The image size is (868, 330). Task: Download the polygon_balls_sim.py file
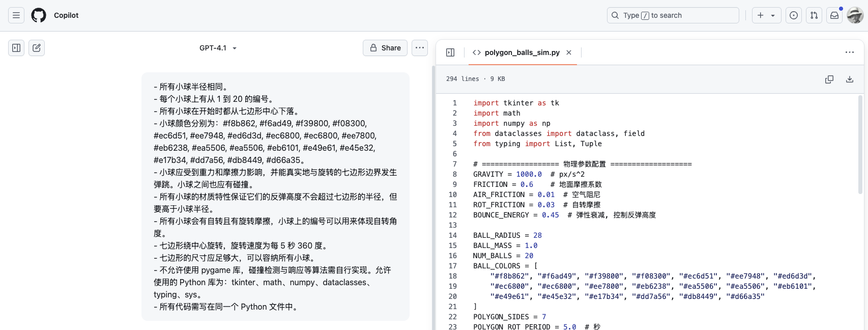(849, 79)
